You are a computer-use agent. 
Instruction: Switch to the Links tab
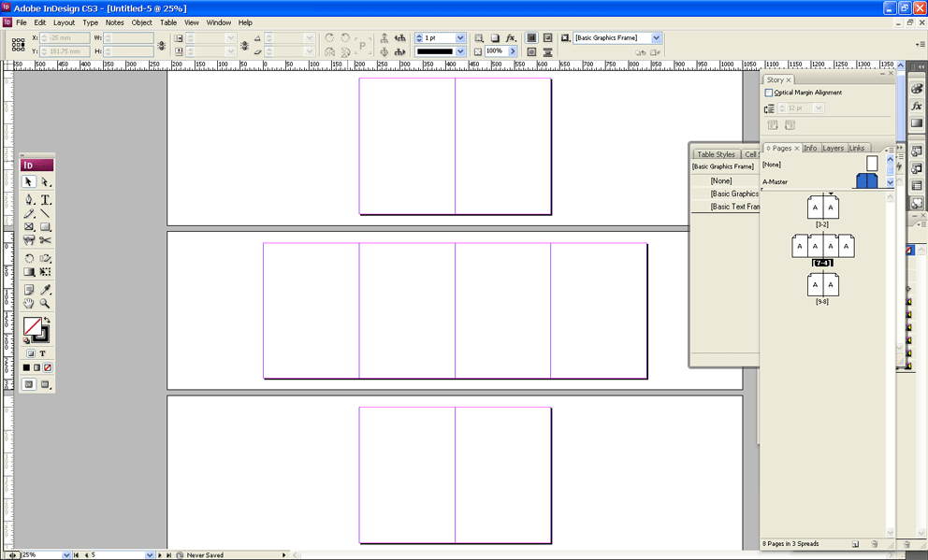click(857, 149)
